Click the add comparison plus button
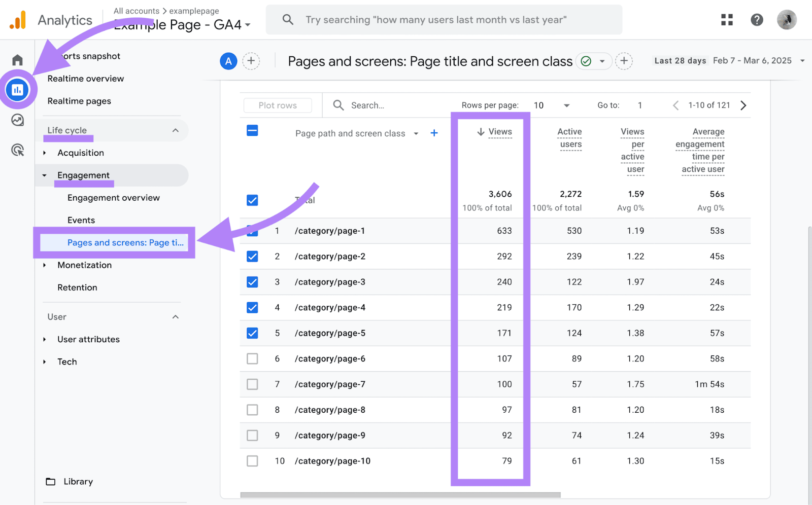The image size is (812, 505). 251,61
